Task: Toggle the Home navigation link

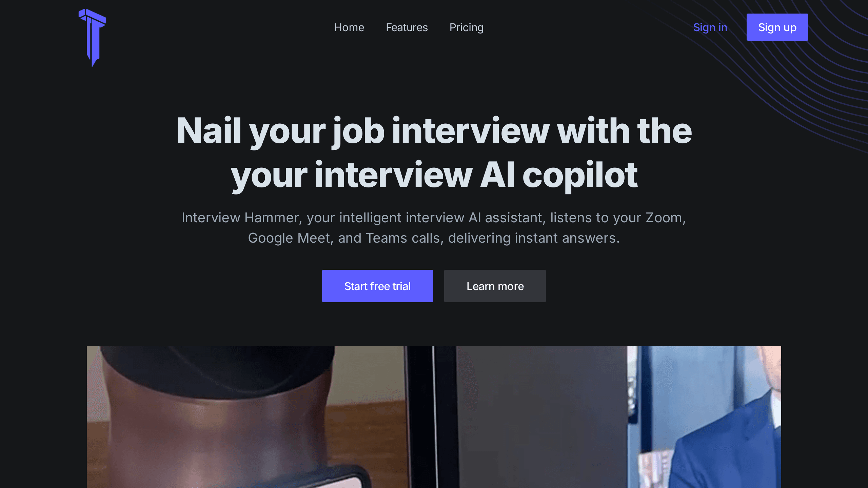Action: pos(349,27)
